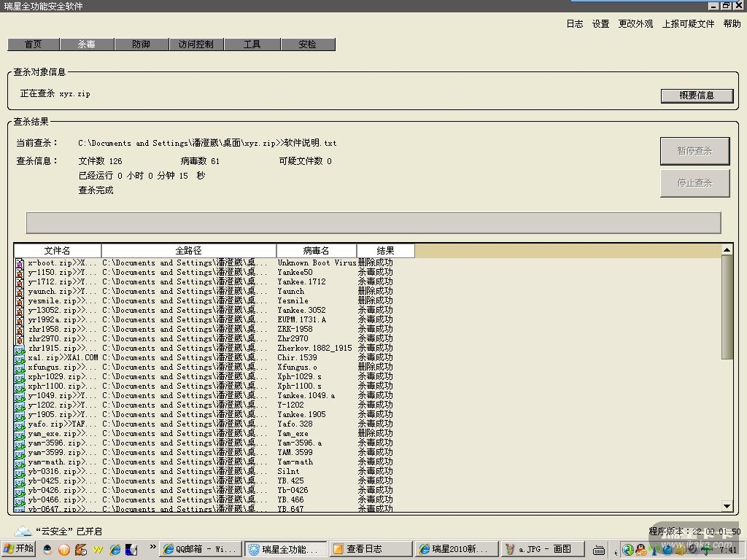
Task: Click the results list vertical scrollbar thumb
Action: coord(727,307)
